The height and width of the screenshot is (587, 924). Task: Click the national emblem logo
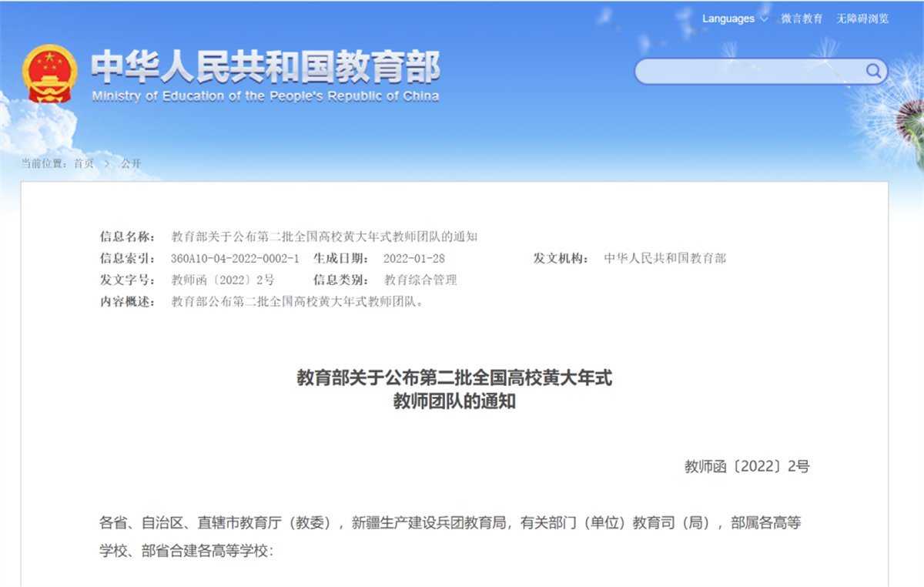49,73
